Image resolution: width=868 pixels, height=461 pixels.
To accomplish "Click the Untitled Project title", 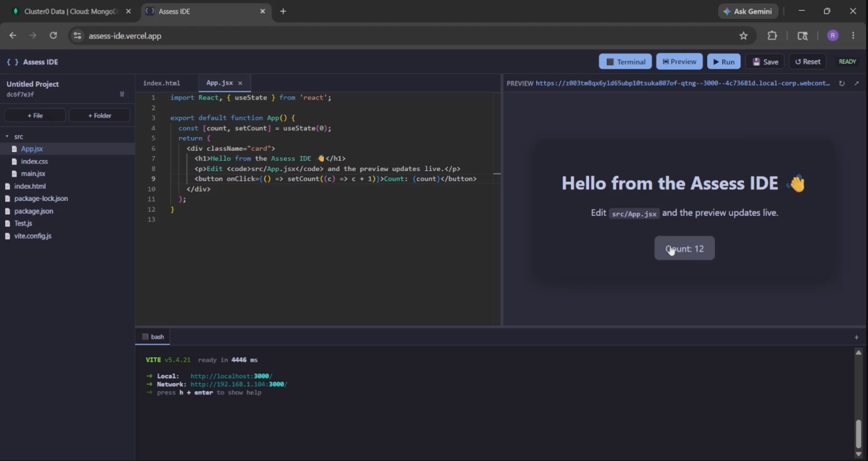I will point(33,84).
